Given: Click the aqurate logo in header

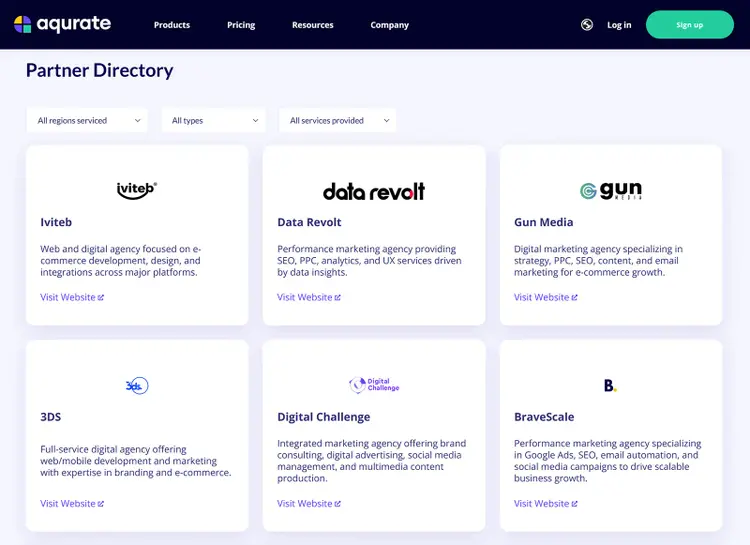Looking at the screenshot, I should pos(63,24).
